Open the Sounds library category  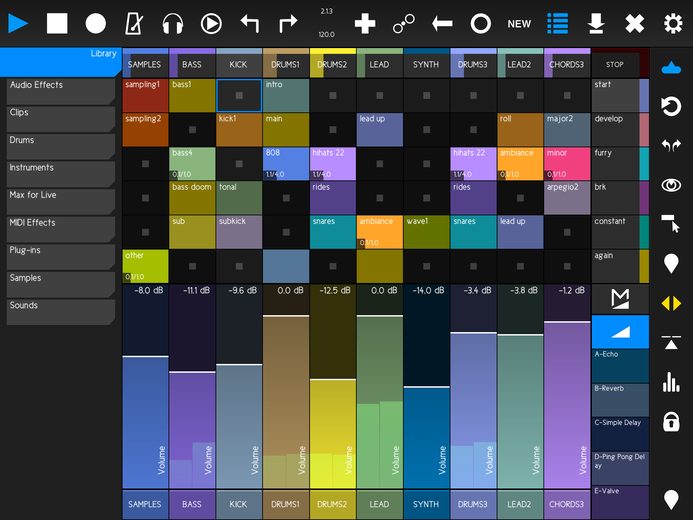click(61, 311)
